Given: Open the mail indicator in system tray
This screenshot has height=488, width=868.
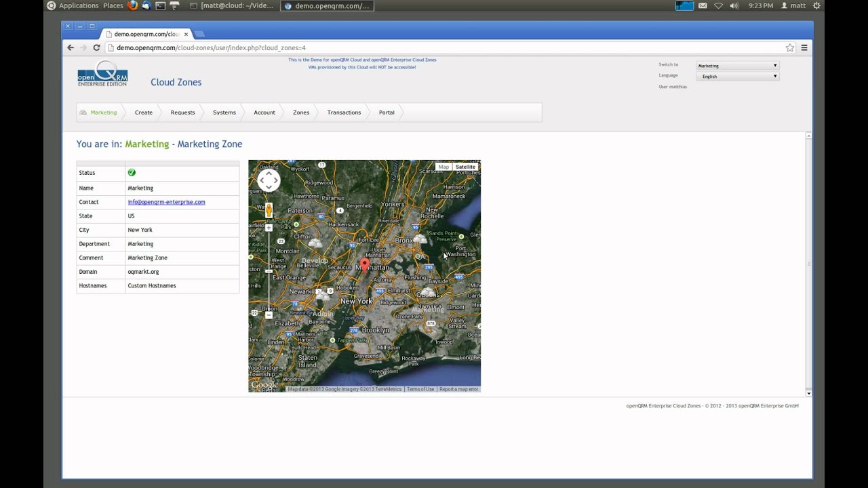Looking at the screenshot, I should tap(703, 5).
